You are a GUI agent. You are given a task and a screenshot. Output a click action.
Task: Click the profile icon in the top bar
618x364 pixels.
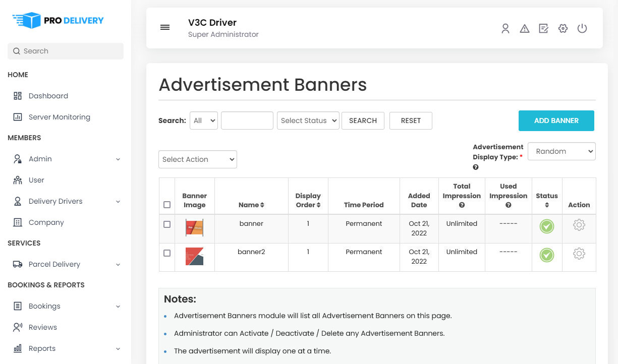click(x=505, y=29)
